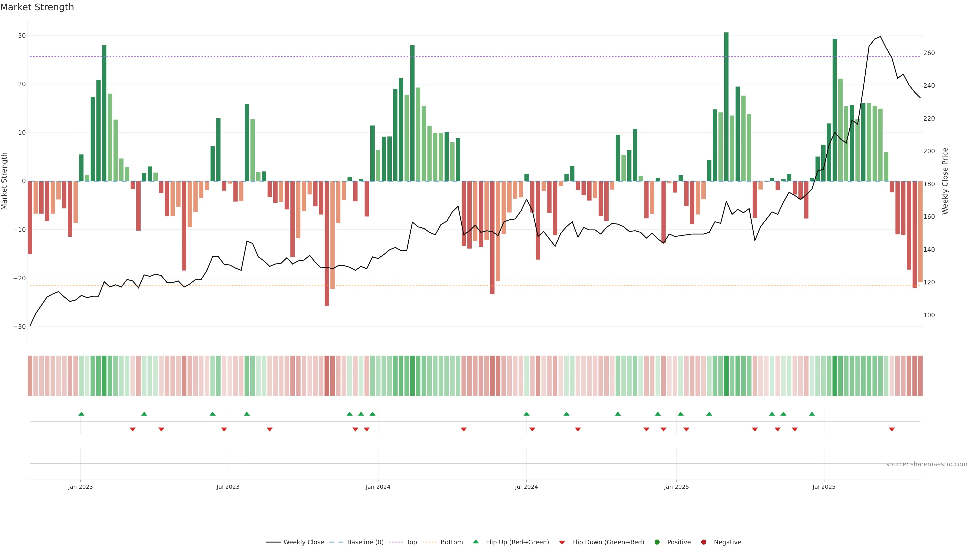The image size is (980, 551).
Task: Click the deepest red bar below -25
Action: click(x=327, y=243)
